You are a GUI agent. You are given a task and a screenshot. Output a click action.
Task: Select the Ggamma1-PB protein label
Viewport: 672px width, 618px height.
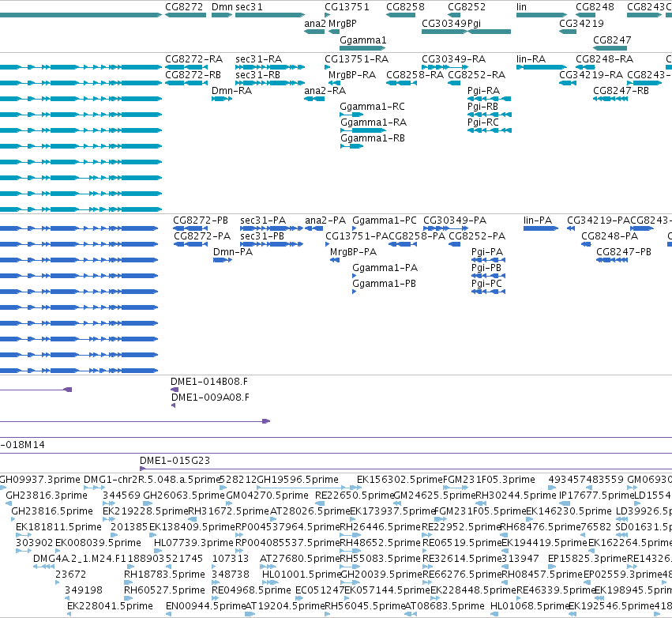(x=384, y=284)
